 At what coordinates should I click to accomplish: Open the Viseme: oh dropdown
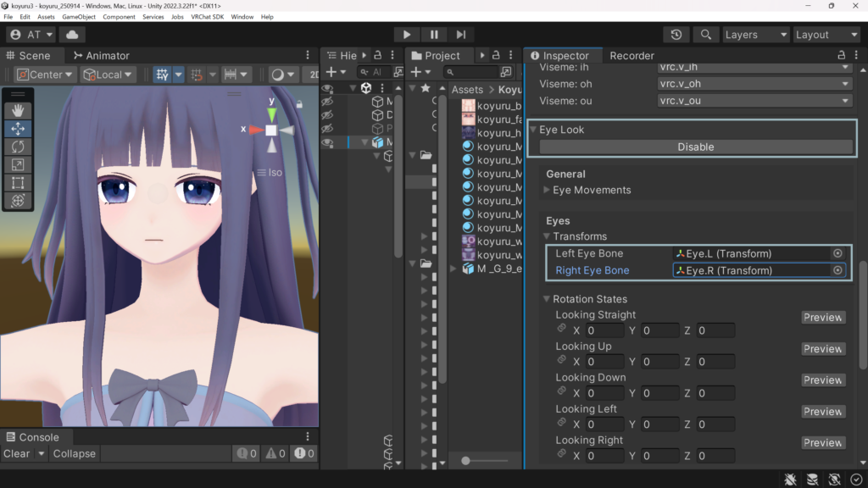click(x=754, y=84)
